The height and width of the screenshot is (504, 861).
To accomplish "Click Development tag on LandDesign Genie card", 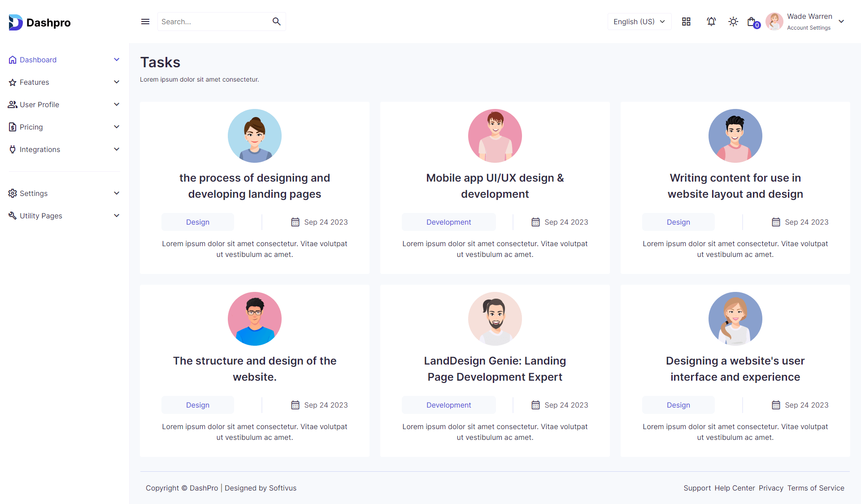I will (448, 405).
